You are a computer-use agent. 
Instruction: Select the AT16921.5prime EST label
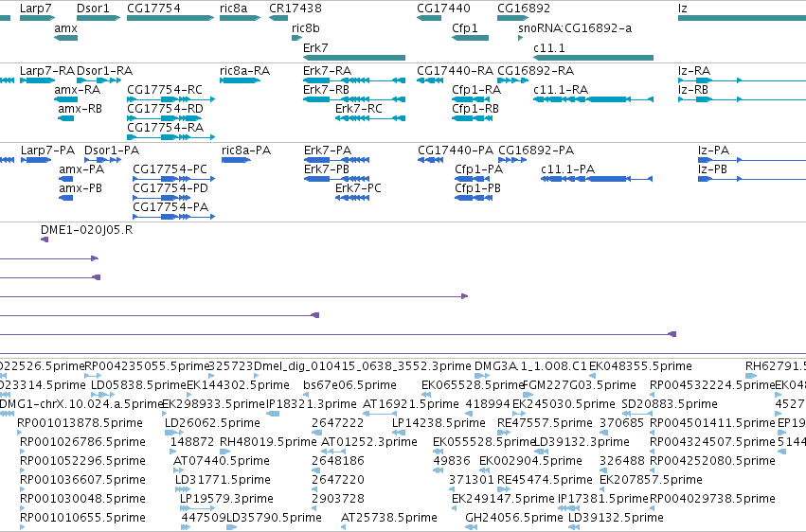point(411,404)
